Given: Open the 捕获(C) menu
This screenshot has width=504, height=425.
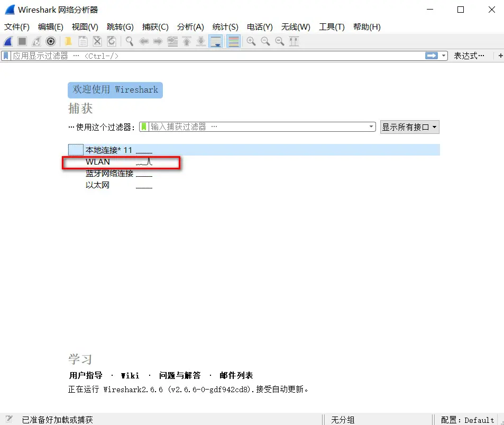Looking at the screenshot, I should [155, 27].
